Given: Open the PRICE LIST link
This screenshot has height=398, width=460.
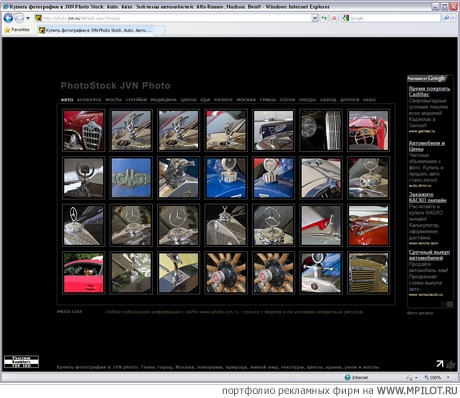Looking at the screenshot, I should click(x=69, y=311).
